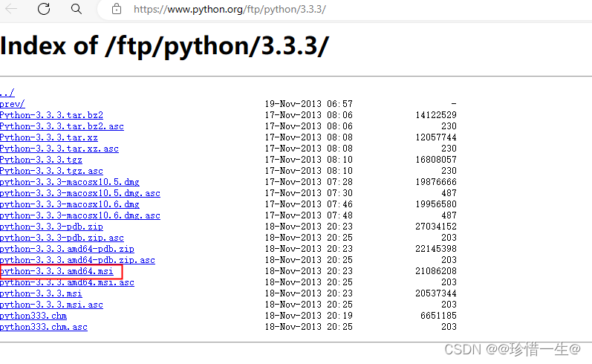Download Python-3.3.3.tgz

tap(41, 160)
